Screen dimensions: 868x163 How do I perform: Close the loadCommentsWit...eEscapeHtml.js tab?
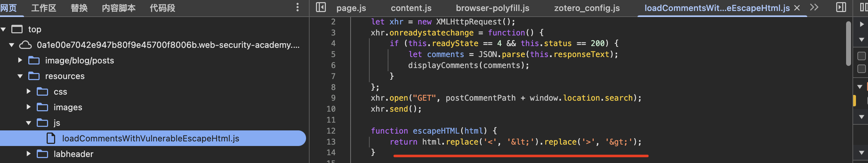[797, 8]
